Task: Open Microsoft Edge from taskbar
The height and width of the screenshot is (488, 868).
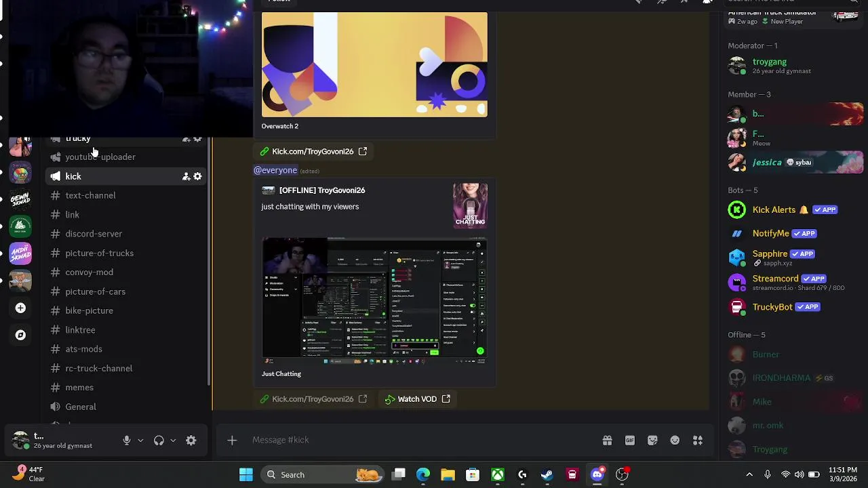Action: click(423, 474)
